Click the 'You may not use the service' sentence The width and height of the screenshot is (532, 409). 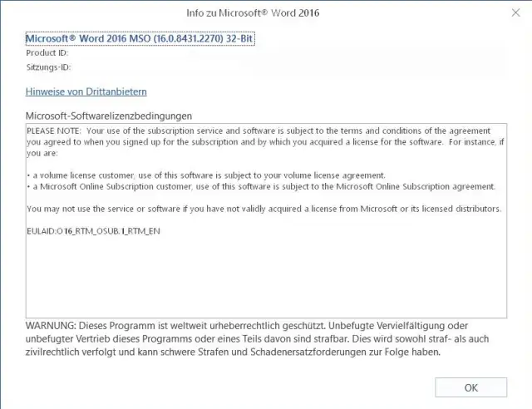click(x=264, y=209)
